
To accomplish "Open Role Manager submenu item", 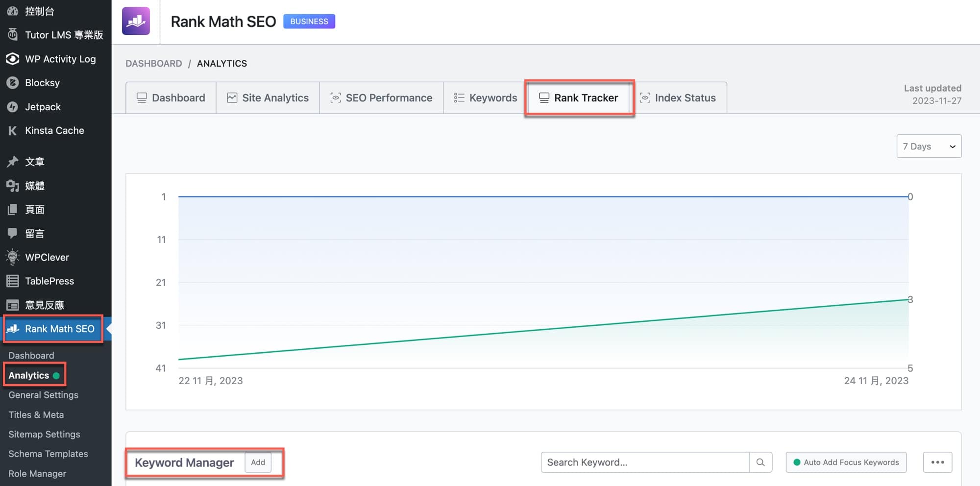I will [37, 474].
